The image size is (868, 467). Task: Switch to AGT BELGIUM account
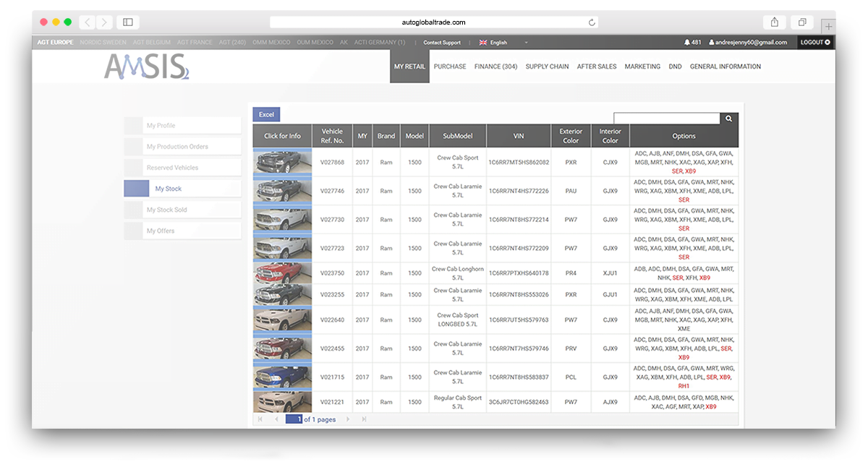click(152, 43)
